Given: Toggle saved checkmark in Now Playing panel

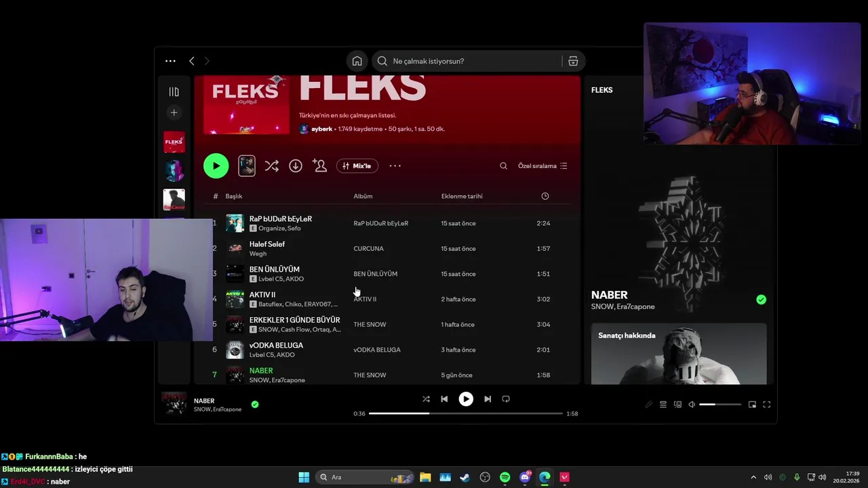Looking at the screenshot, I should (761, 300).
